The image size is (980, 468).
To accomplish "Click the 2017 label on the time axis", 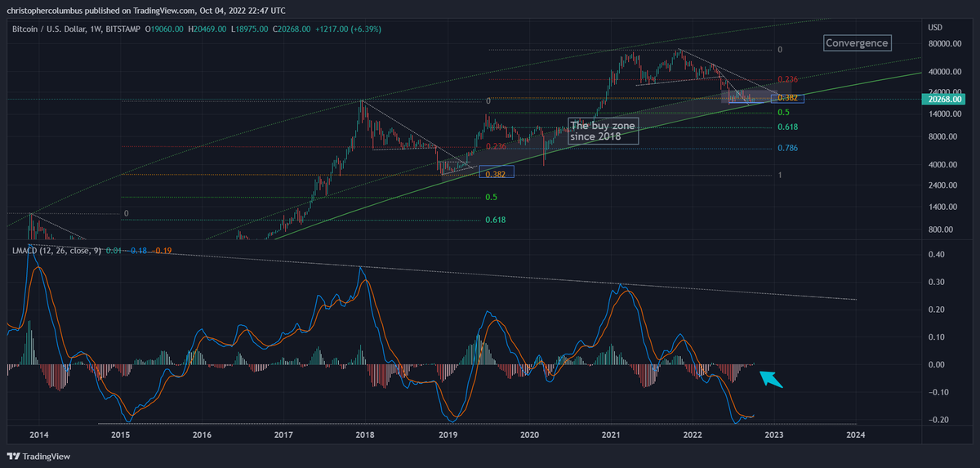I will [283, 435].
